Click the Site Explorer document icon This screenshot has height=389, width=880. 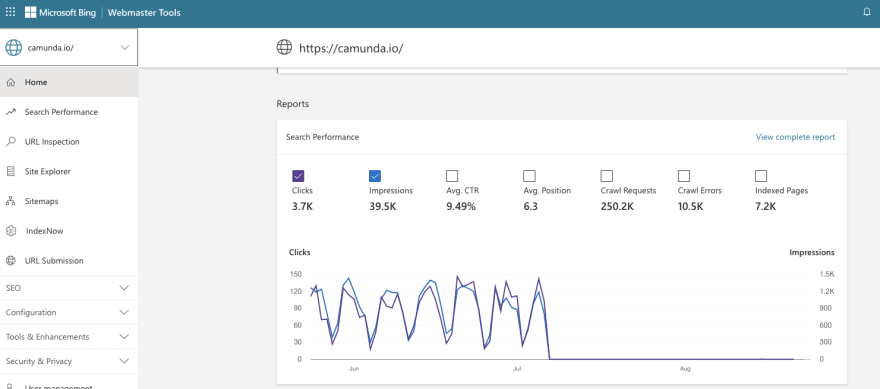pyautogui.click(x=10, y=172)
